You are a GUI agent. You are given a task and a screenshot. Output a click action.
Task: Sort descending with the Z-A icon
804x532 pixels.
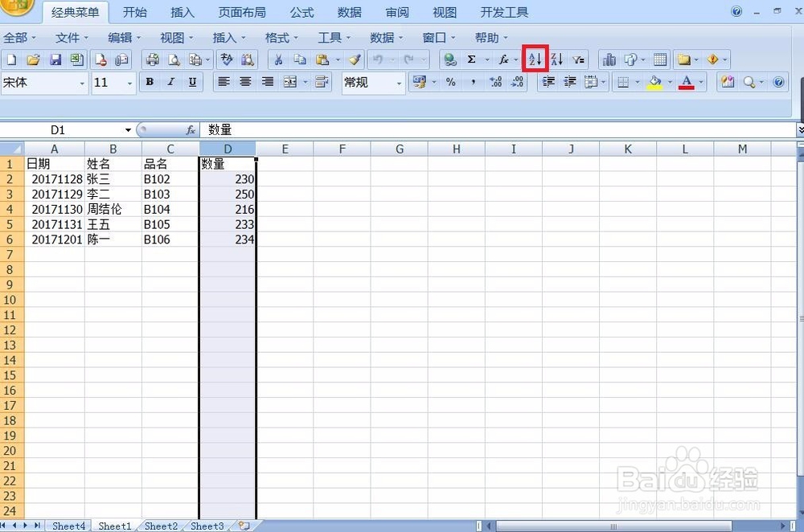pos(557,60)
